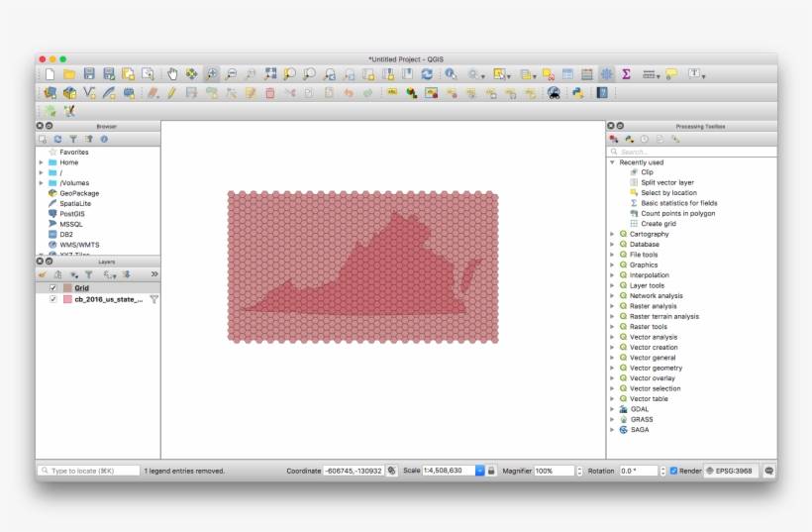Click the Grid layer color swatch

[x=67, y=288]
